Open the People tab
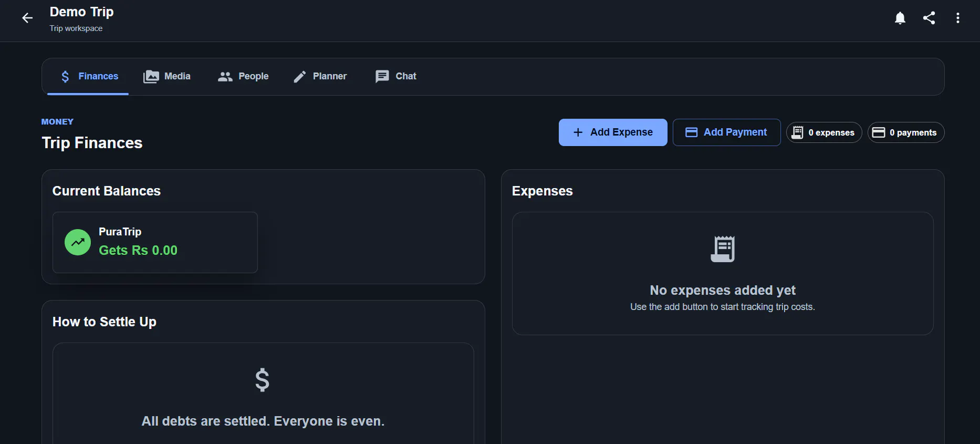 (243, 77)
